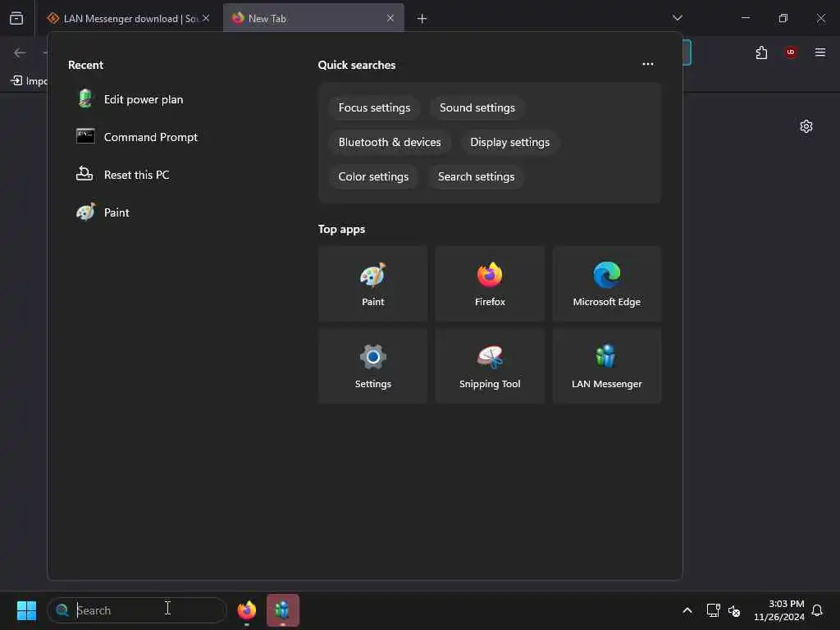Screen dimensions: 840x630
Task: Click the taskbar Search input box
Action: click(137, 610)
